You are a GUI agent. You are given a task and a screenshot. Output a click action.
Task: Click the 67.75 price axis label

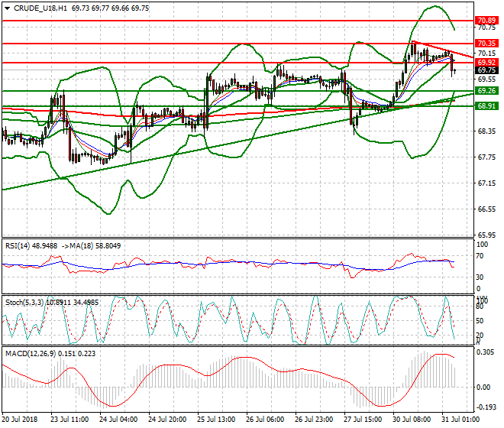pyautogui.click(x=486, y=157)
